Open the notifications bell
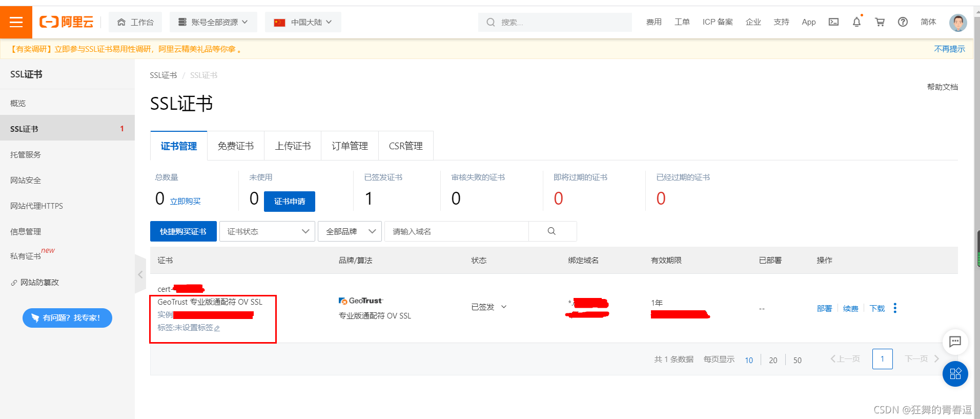The height and width of the screenshot is (419, 980). (x=856, y=22)
